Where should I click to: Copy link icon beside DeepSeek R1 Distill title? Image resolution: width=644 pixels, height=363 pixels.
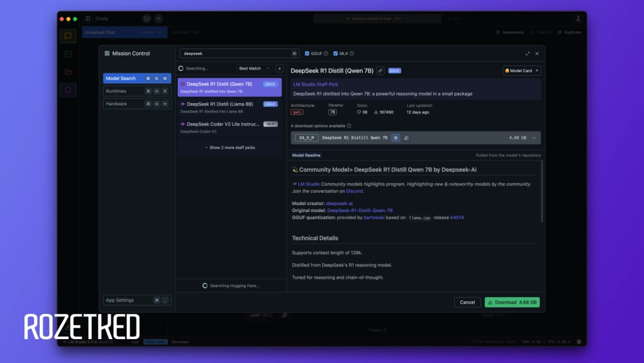click(x=381, y=71)
